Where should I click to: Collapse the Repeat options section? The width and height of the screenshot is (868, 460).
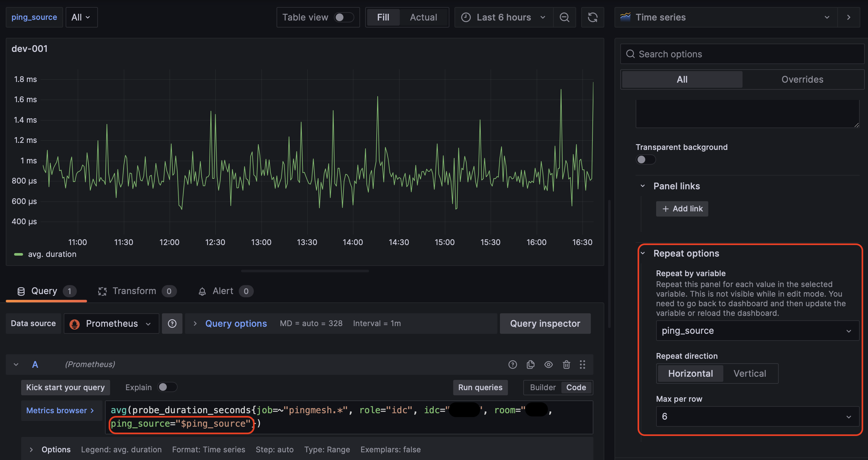[642, 253]
